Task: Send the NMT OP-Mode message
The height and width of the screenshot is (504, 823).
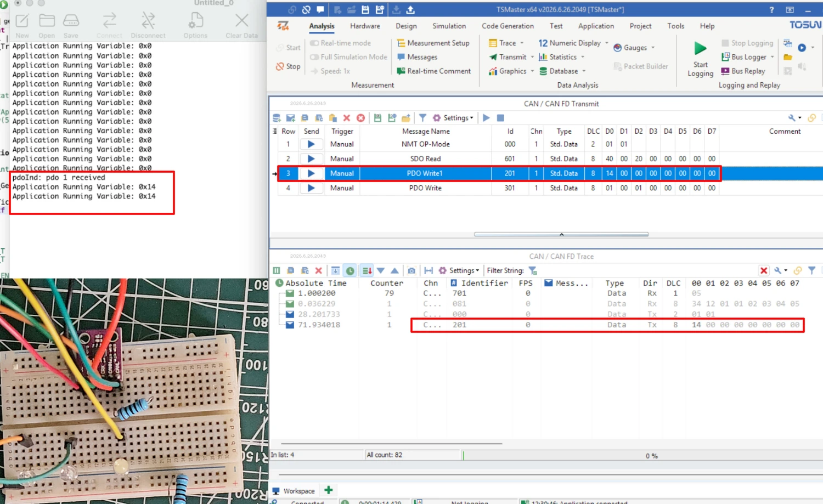Action: point(311,144)
